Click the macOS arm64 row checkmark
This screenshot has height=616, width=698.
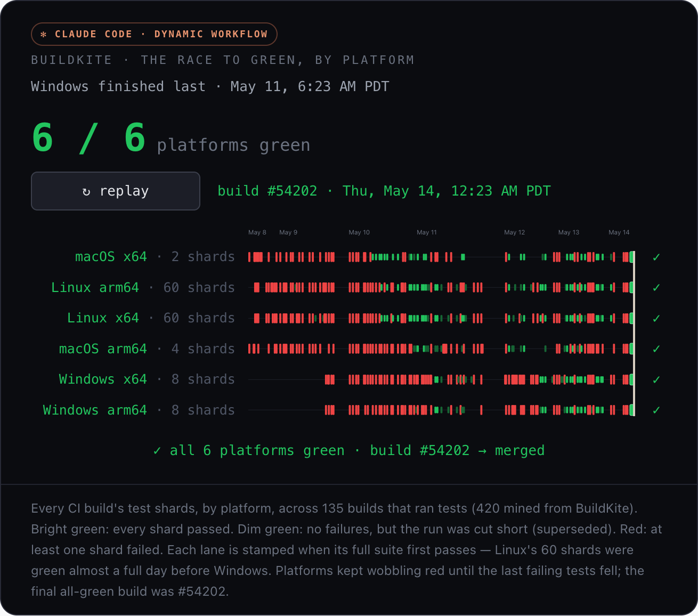(656, 349)
